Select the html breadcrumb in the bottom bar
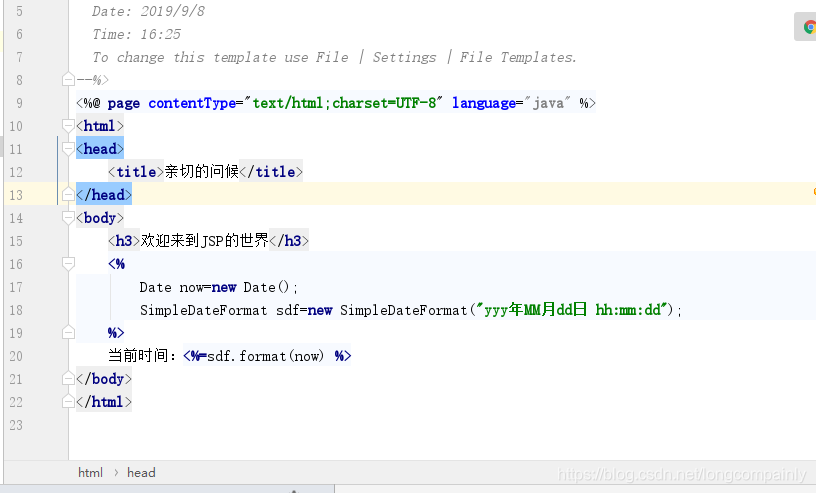 (91, 473)
